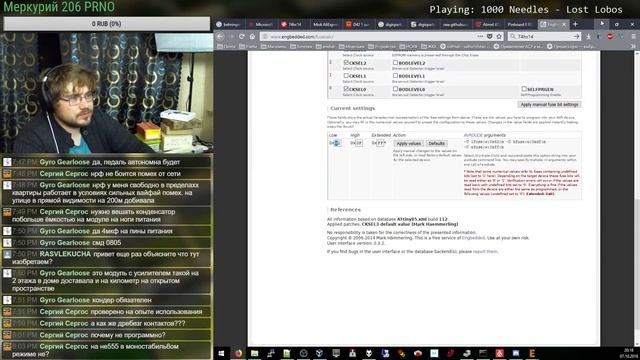Open the orange E taskbar icon
This screenshot has height=360, width=640.
[x=532, y=353]
